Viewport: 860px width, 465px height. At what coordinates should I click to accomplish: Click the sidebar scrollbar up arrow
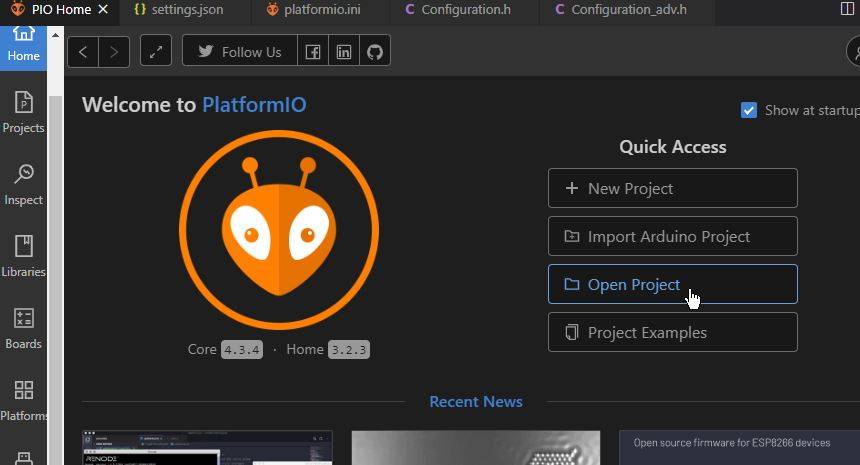coord(55,35)
